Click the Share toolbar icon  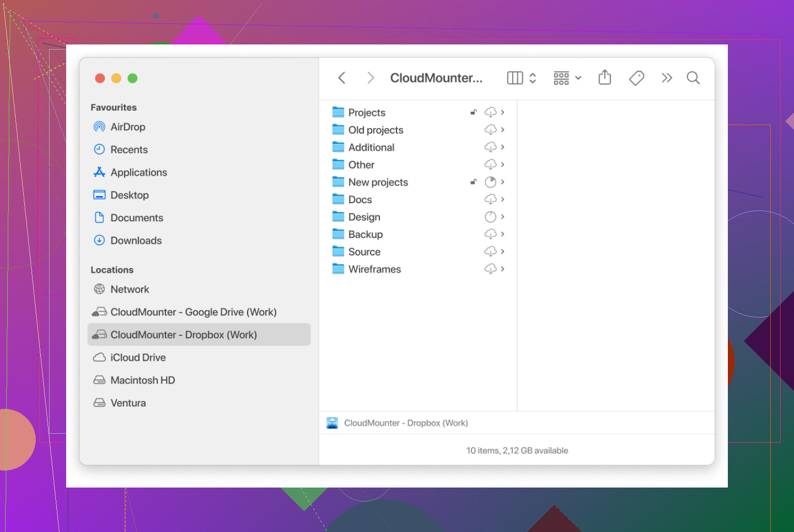pos(605,78)
